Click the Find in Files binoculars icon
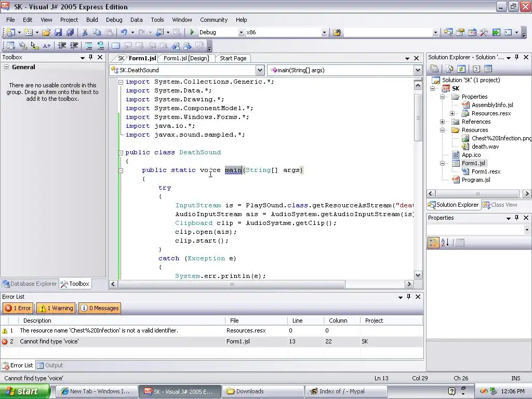Screen dimensions: 532x399 [337, 33]
